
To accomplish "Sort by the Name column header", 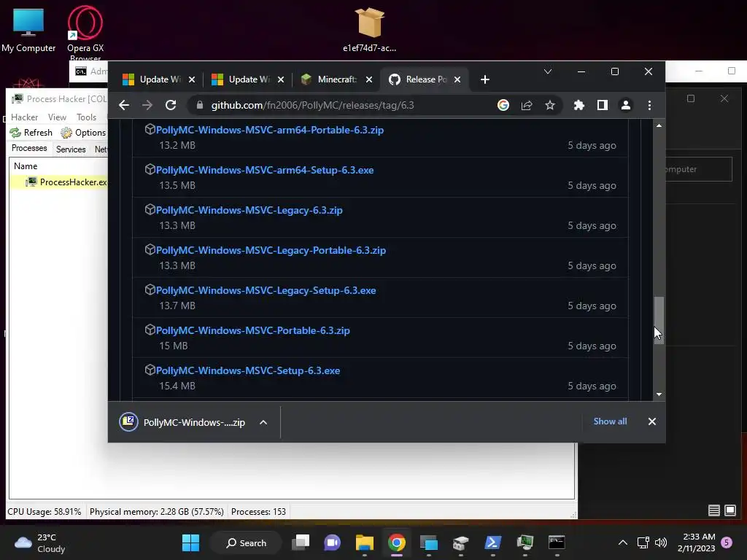I will click(26, 166).
